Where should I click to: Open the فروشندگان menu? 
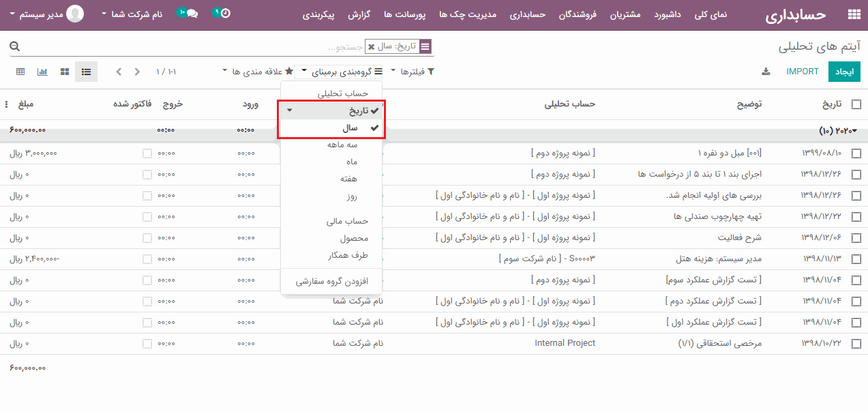coord(578,14)
